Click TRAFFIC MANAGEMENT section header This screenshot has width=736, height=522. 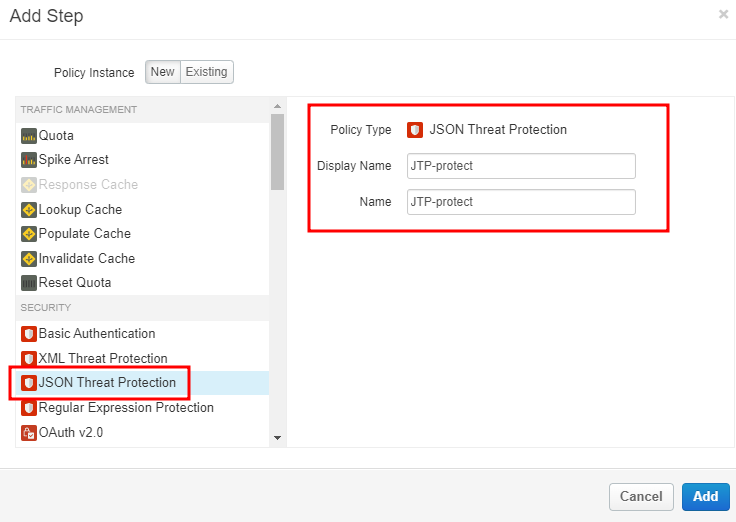(x=79, y=109)
